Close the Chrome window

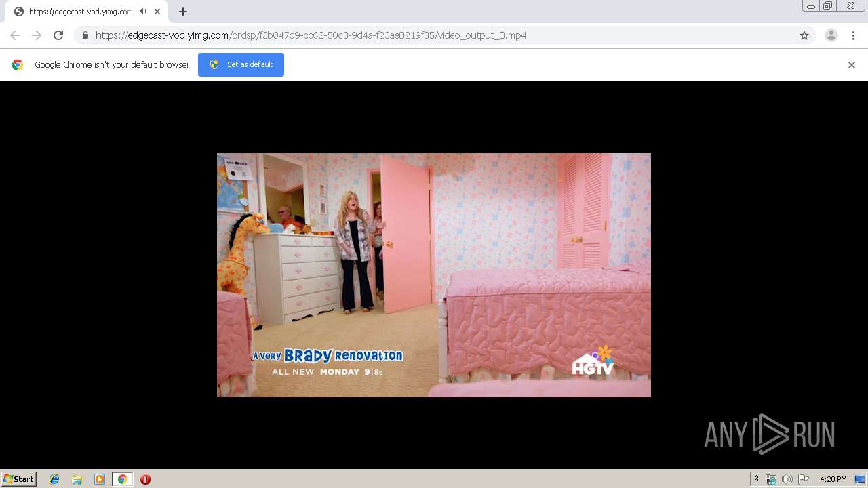coord(850,6)
